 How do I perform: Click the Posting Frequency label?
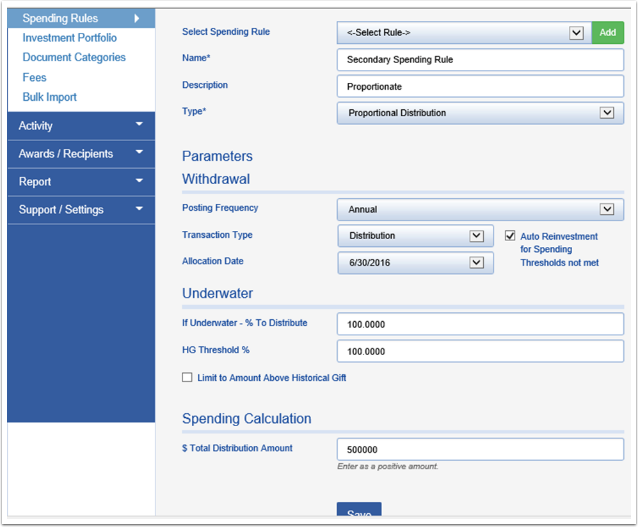(x=220, y=208)
